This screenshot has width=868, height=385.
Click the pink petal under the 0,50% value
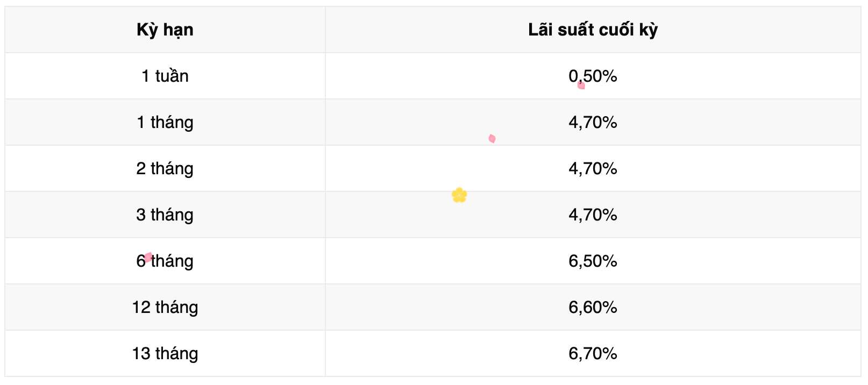(x=581, y=85)
